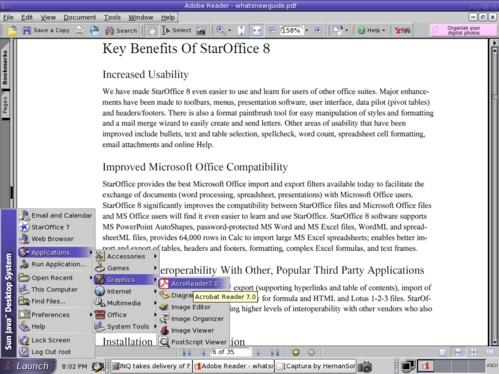Click the zoom in magnifier icon
Viewport: 499px width, 374px height.
coord(220,30)
